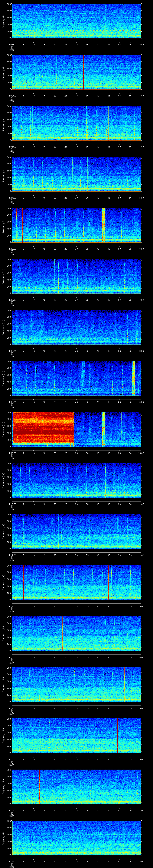Viewport: 153px width, 868px height.
Task: Pick red marker near 45s in 4:12:00 spectrogram
Action: [x=108, y=582]
